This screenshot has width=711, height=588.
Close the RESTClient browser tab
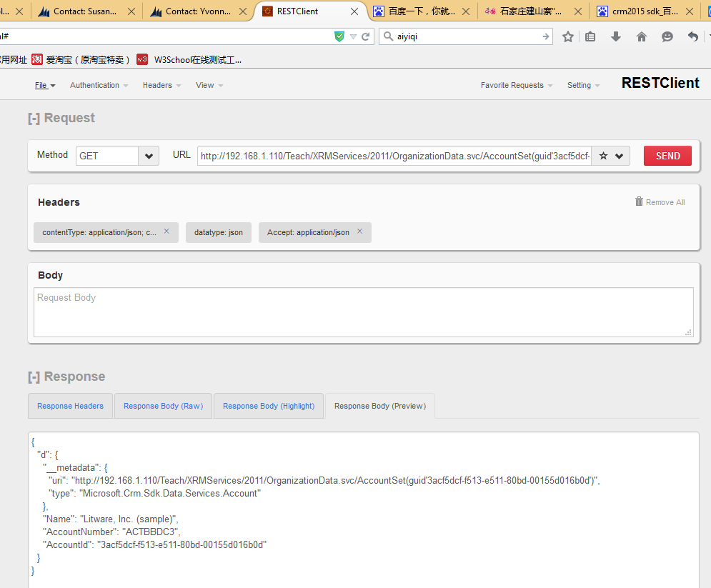pos(354,11)
